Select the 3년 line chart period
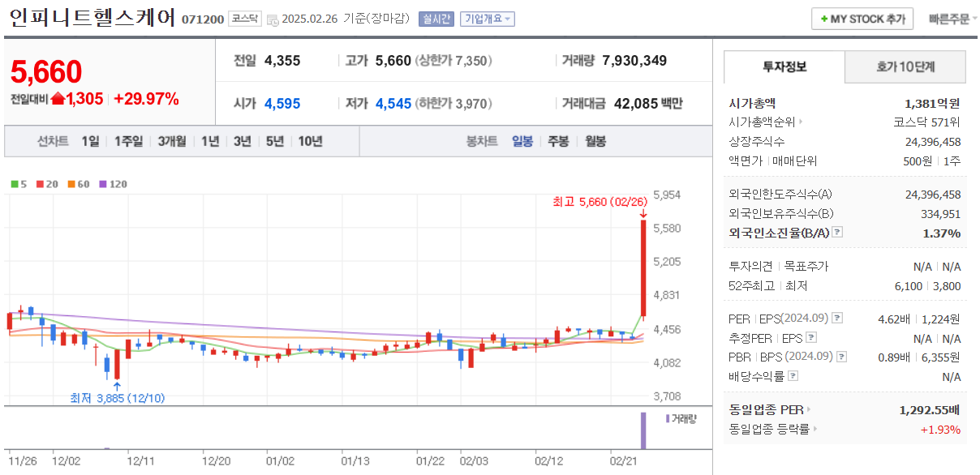The height and width of the screenshot is (475, 980). click(x=243, y=141)
